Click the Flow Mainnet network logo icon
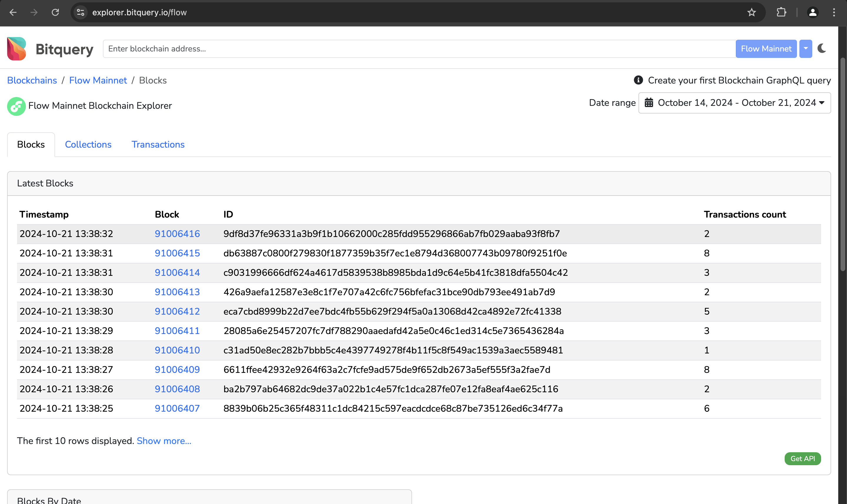The width and height of the screenshot is (847, 504). pyautogui.click(x=16, y=106)
